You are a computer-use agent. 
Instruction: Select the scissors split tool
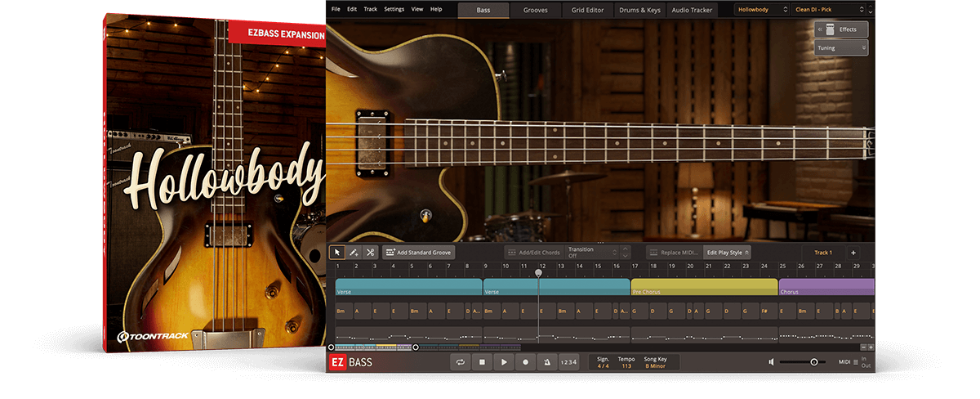click(x=370, y=253)
